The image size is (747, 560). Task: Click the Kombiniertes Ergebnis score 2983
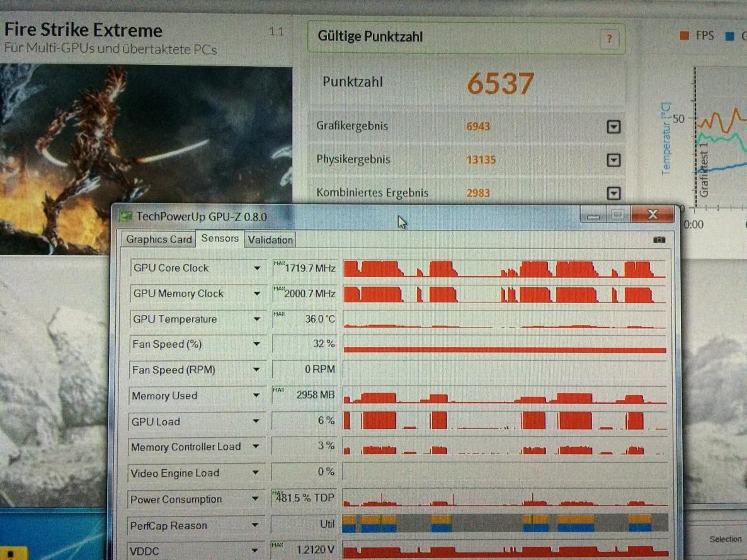point(478,193)
